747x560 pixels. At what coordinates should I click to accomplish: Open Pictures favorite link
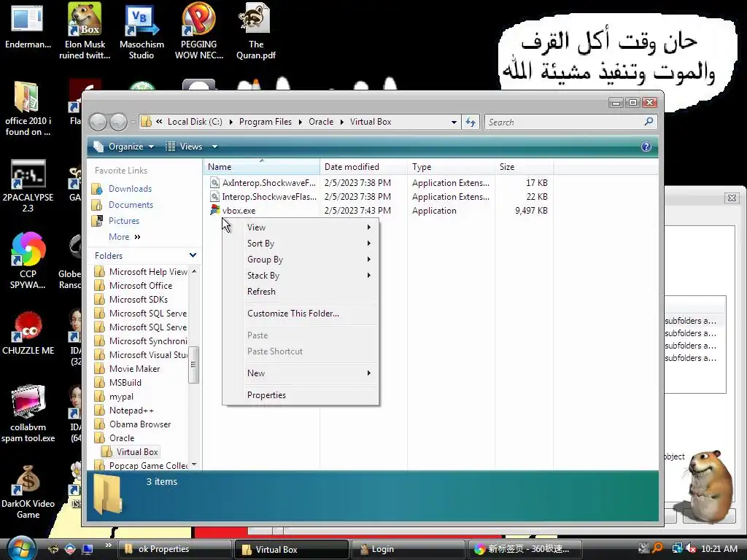(124, 220)
